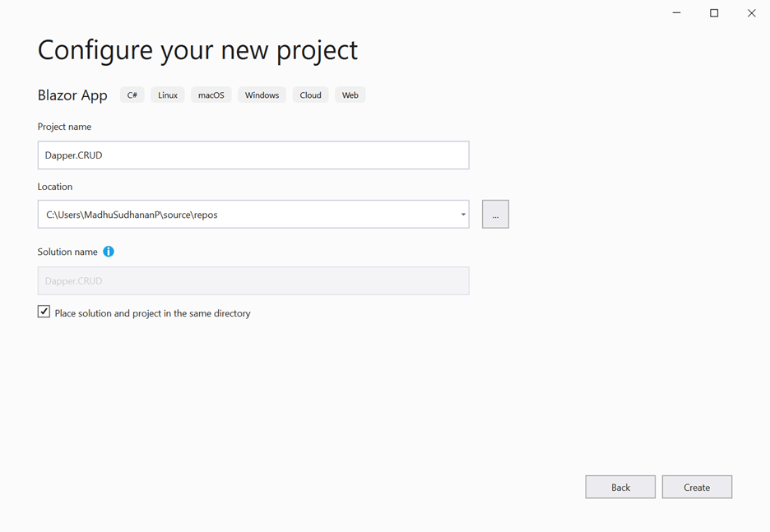Screen dimensions: 770x532
Task: Click the Project name text field
Action: 253,155
